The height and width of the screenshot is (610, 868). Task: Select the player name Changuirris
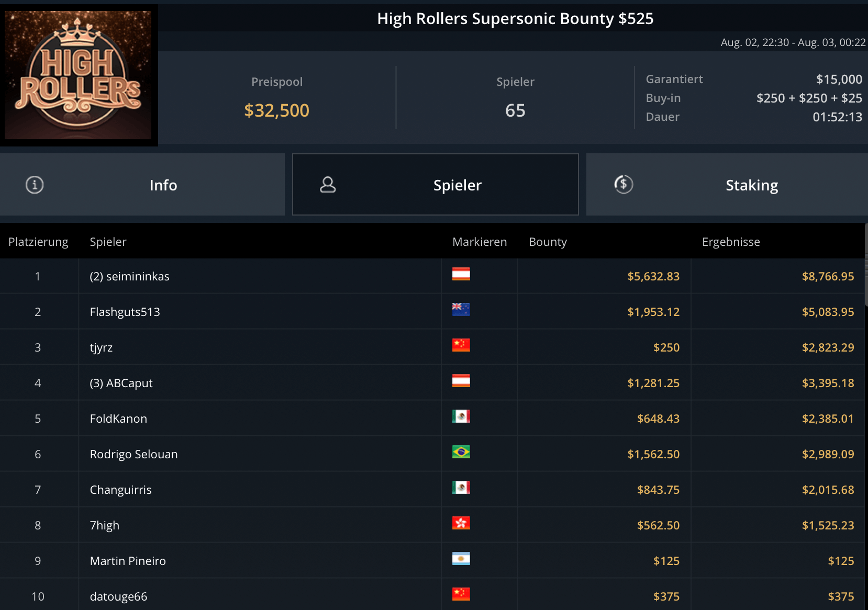pos(121,490)
